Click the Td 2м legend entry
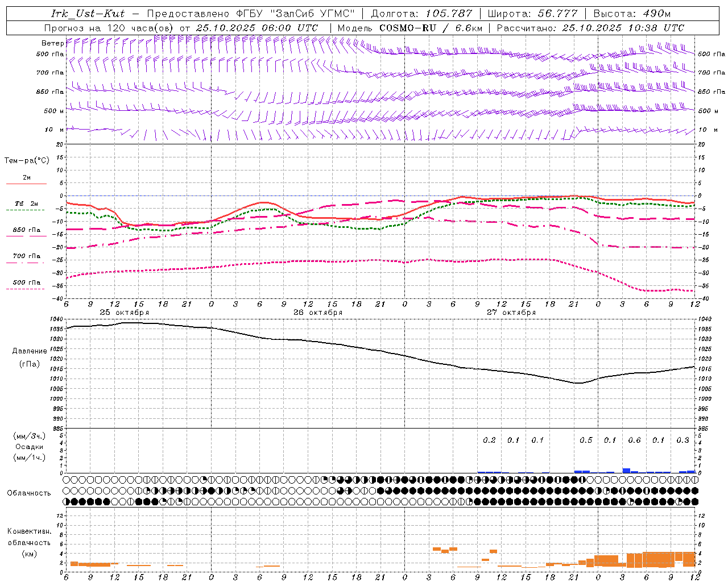The height and width of the screenshot is (582, 728). (x=26, y=203)
